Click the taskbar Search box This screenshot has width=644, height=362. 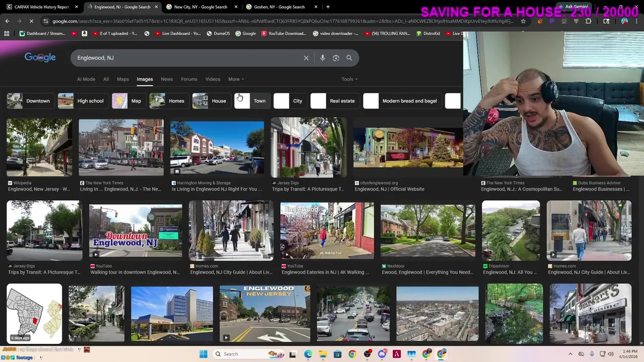point(248,354)
